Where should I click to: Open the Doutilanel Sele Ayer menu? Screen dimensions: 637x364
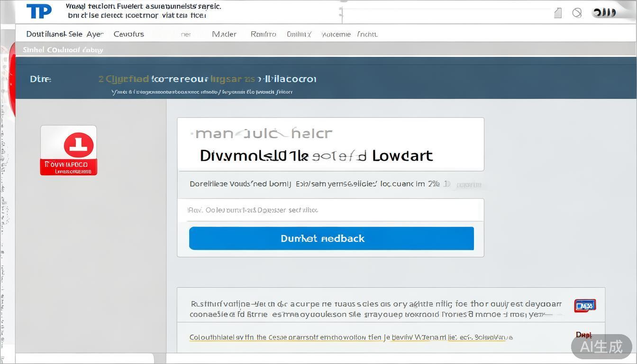tap(64, 34)
